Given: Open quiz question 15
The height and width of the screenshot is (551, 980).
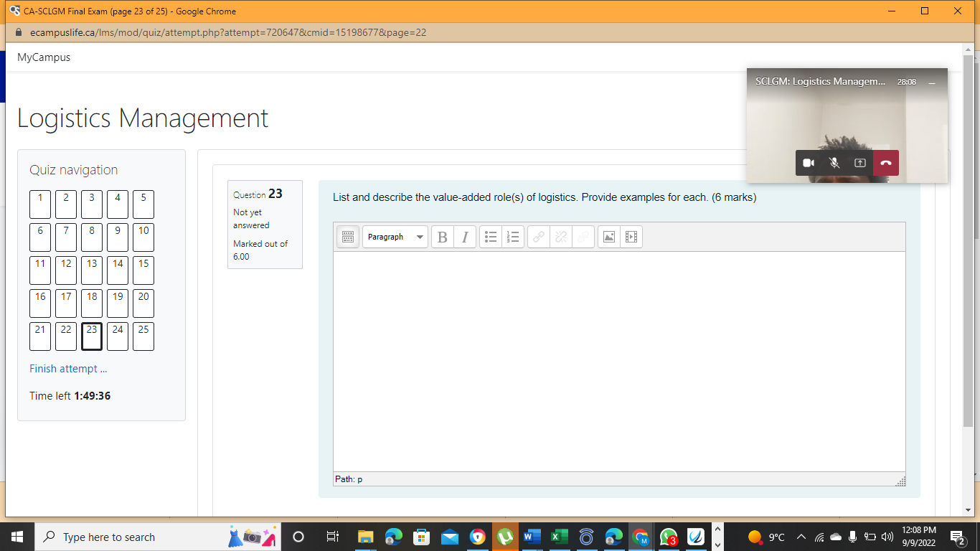Looking at the screenshot, I should coord(143,270).
